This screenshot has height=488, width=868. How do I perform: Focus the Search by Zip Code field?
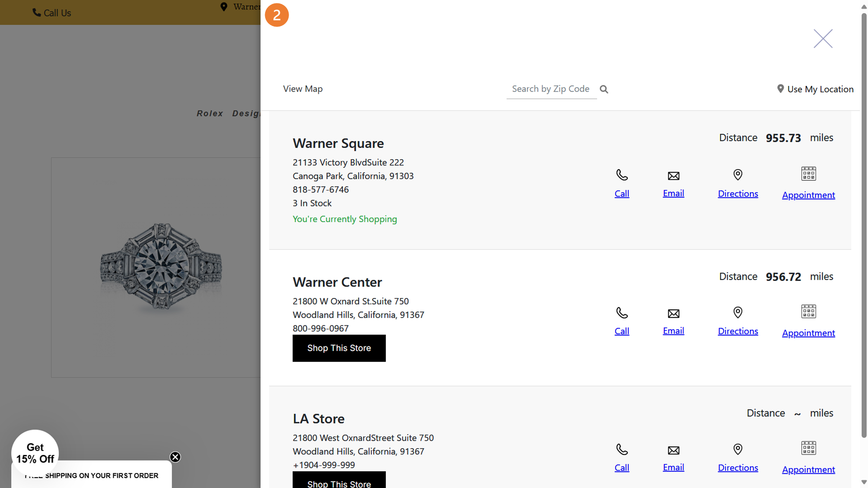pyautogui.click(x=551, y=89)
